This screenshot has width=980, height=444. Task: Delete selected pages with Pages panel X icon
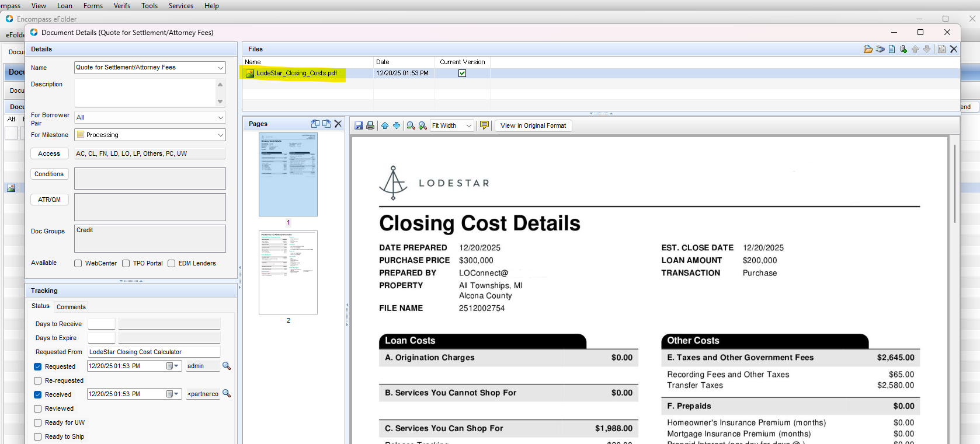(x=338, y=124)
